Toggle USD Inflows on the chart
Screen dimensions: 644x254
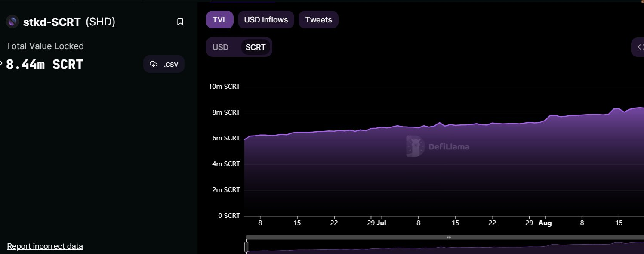266,20
